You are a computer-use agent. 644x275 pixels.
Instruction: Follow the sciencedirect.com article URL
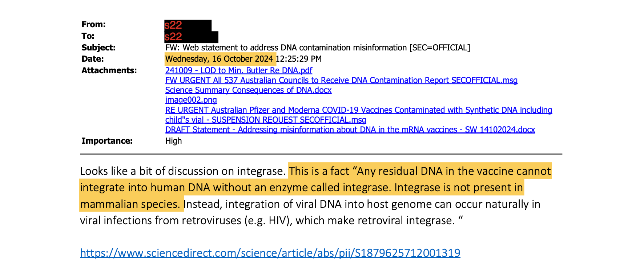pos(270,253)
